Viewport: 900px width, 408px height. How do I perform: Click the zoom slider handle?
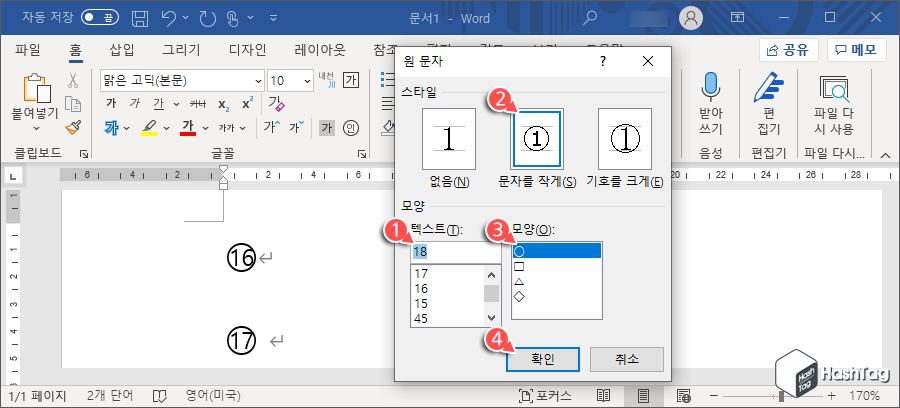pos(781,396)
